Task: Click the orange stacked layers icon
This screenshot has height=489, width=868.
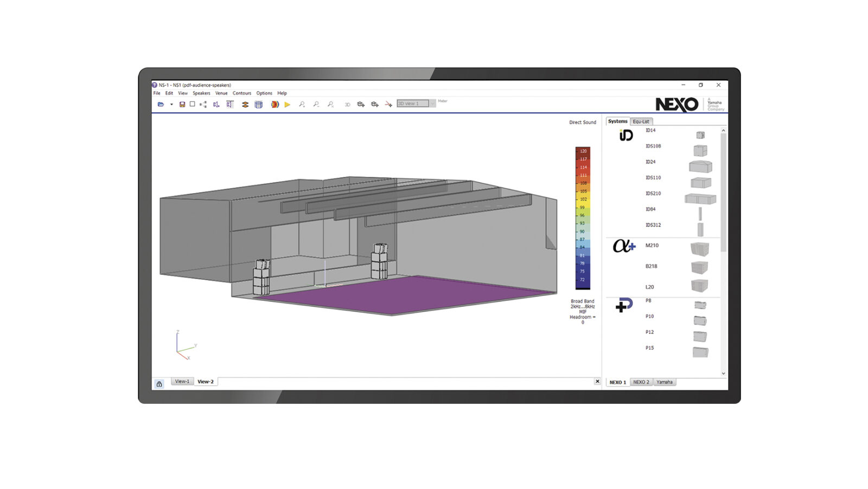Action: pyautogui.click(x=245, y=104)
